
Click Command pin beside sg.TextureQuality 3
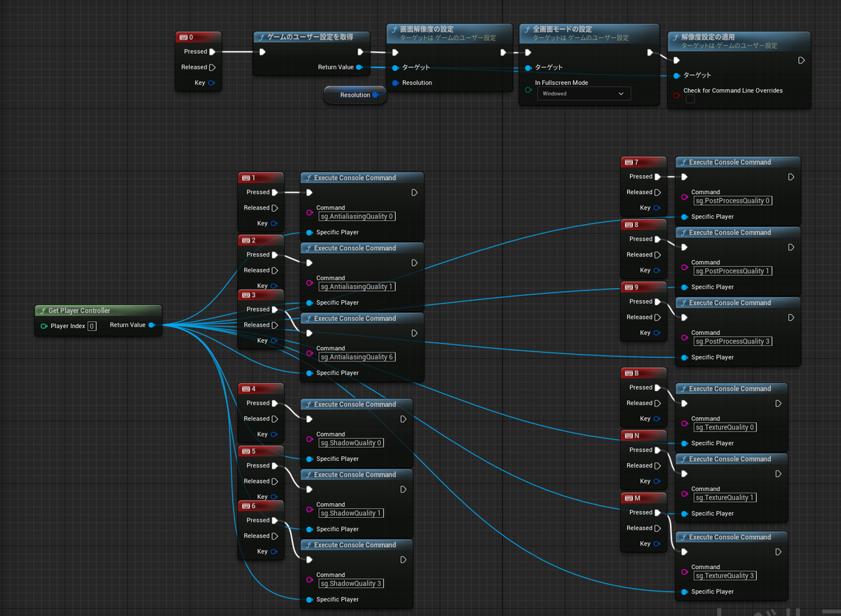[x=685, y=571]
